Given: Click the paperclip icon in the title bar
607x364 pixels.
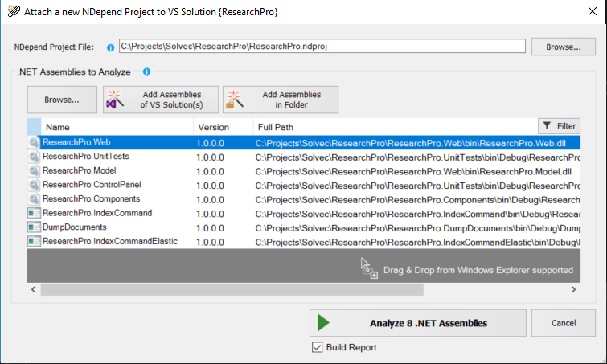Looking at the screenshot, I should click(x=14, y=11).
